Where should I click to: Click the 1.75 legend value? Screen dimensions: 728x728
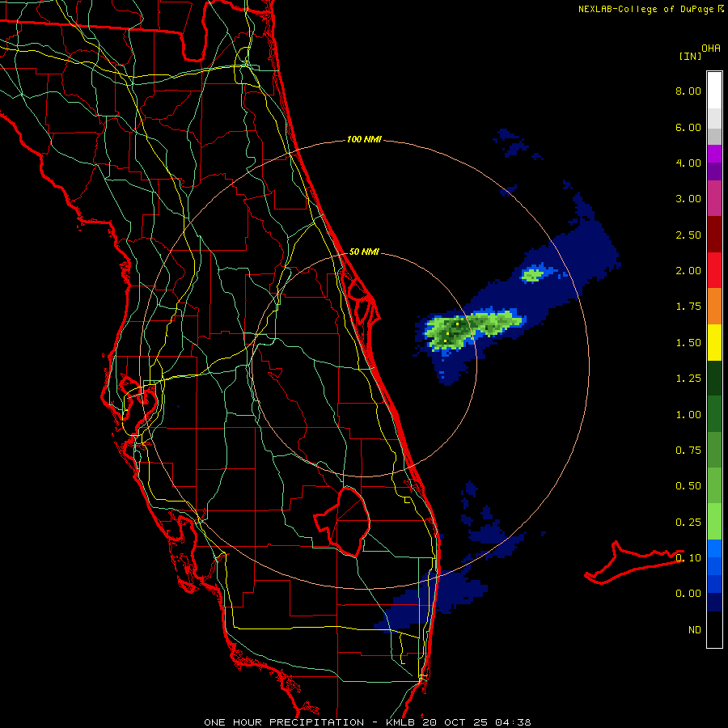point(688,307)
